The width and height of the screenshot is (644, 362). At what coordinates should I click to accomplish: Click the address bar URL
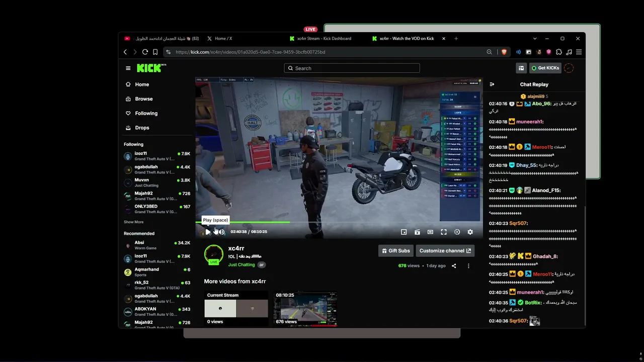click(251, 52)
